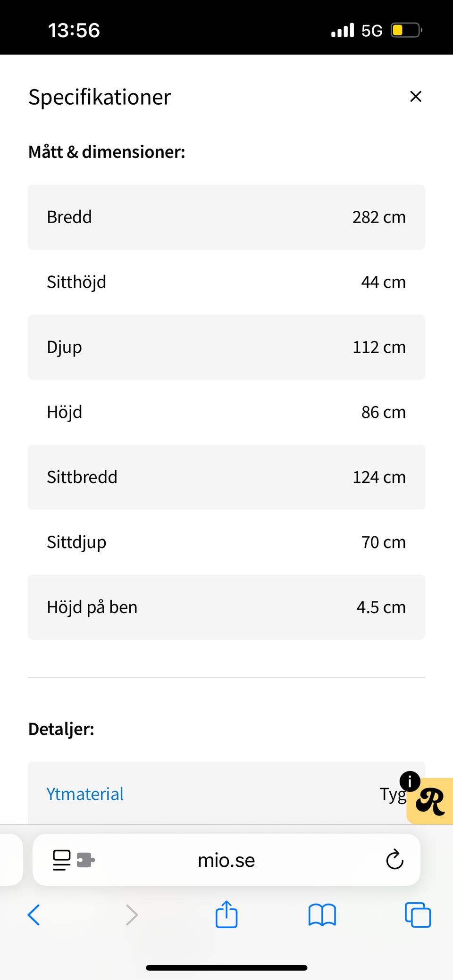Screen dimensions: 453x980
Task: Tap the Djup 112 cm row
Action: [226, 347]
